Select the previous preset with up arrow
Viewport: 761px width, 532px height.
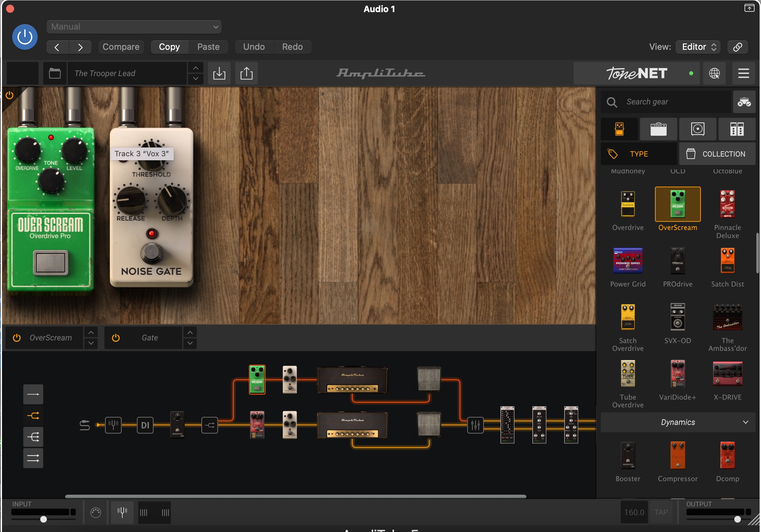[x=196, y=68]
